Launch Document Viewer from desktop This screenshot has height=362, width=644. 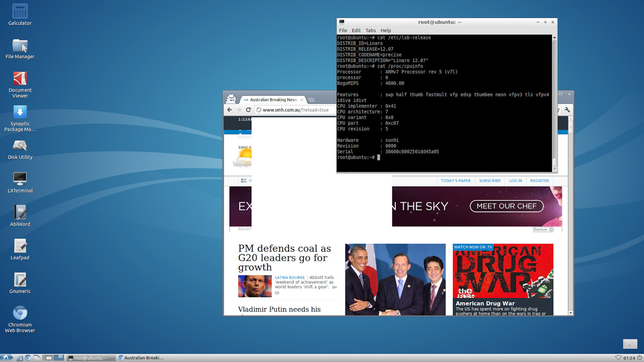(x=20, y=85)
